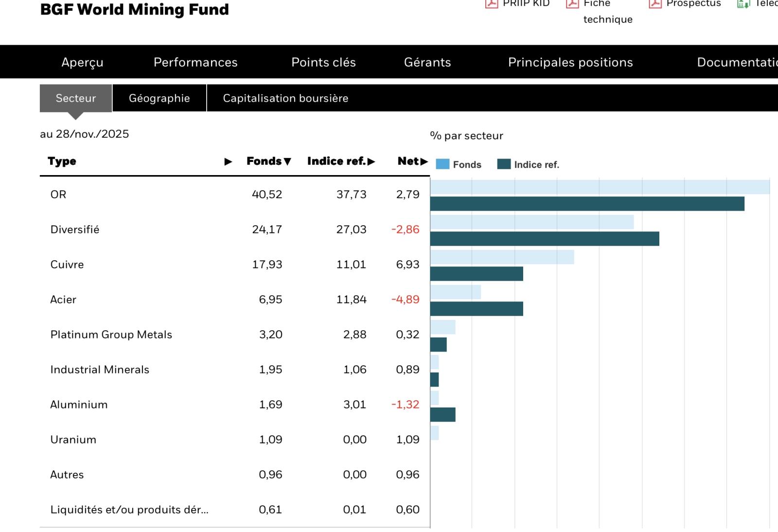Click the sort arrow next to Net header
The width and height of the screenshot is (778, 532).
coord(424,161)
